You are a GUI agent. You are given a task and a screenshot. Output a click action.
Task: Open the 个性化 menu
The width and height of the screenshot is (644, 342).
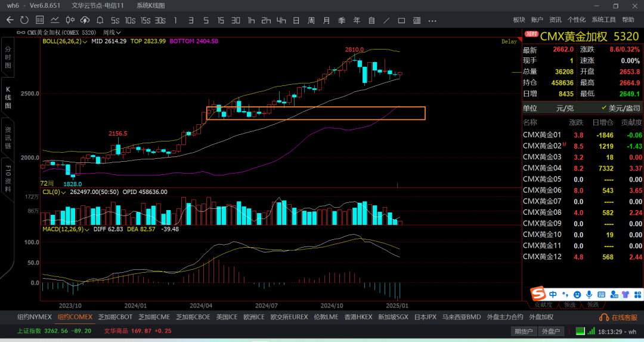pos(577,20)
